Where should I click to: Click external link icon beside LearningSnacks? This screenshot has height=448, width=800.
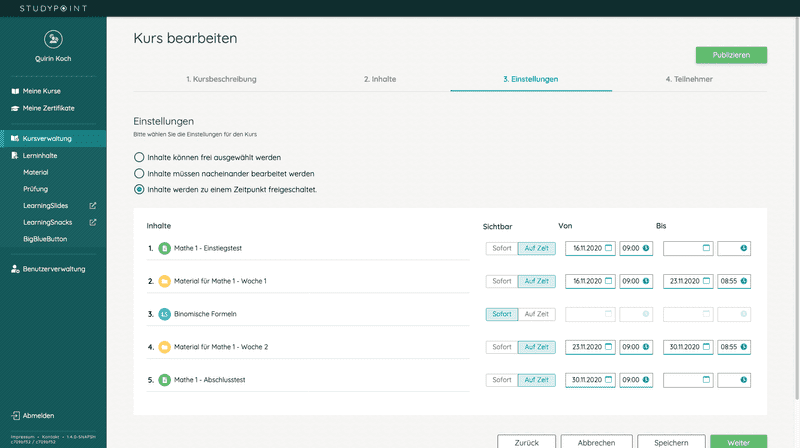point(93,223)
